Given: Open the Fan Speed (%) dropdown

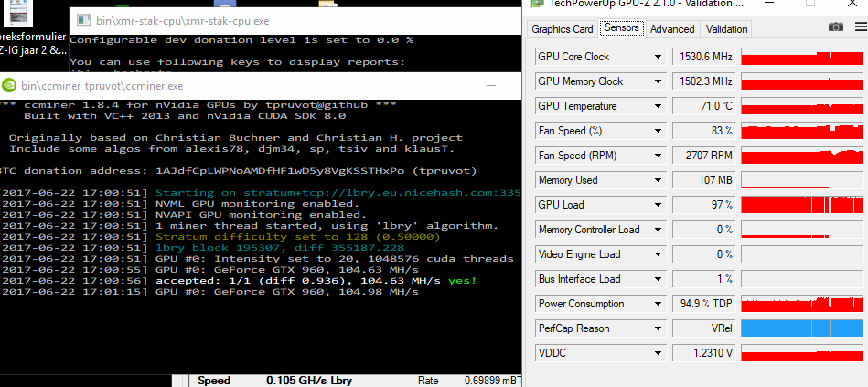Looking at the screenshot, I should 659,131.
